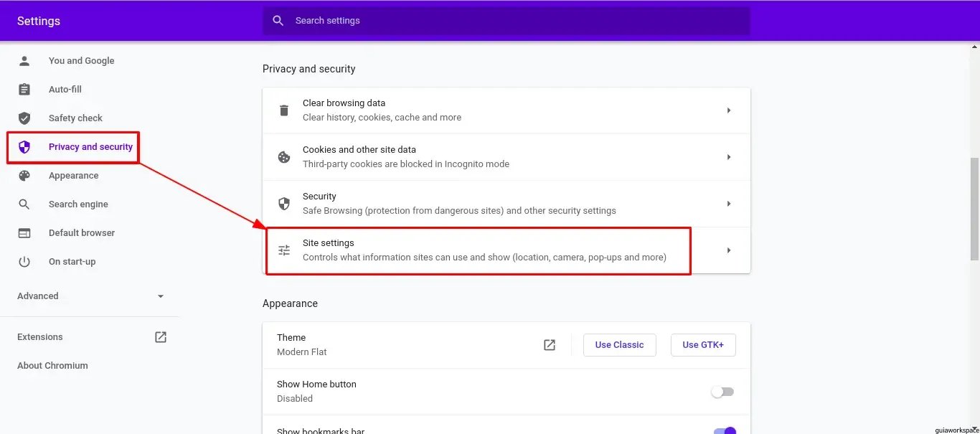The height and width of the screenshot is (434, 980).
Task: Select You and Google in sidebar
Action: [81, 61]
